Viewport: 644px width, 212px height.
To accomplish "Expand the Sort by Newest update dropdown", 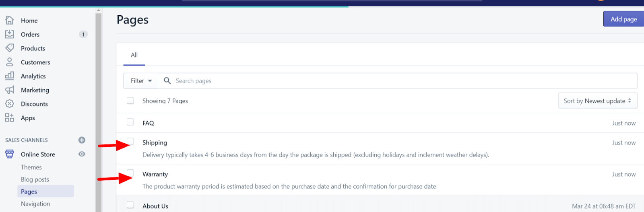I will (x=597, y=101).
